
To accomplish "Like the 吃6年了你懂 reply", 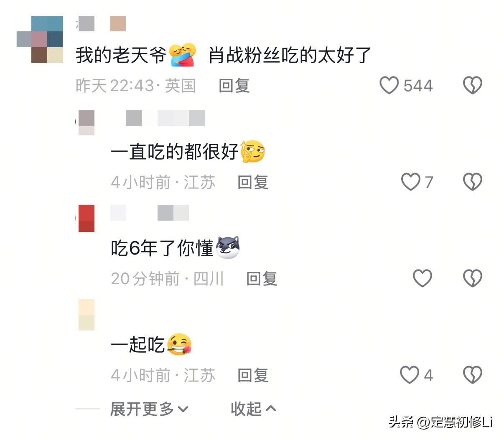I will (423, 278).
